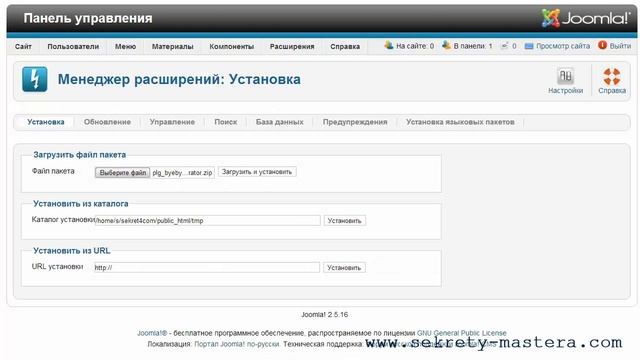Click the Просмотр сайта link

563,46
